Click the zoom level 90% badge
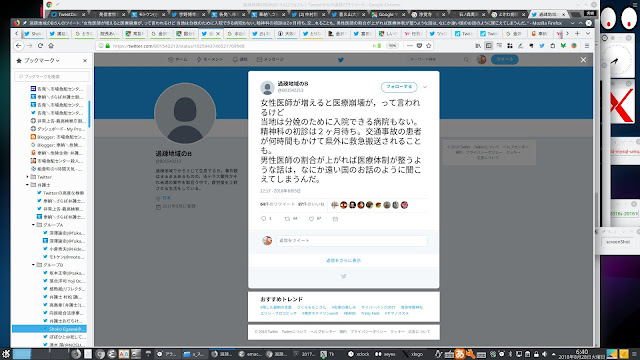 [x=392, y=46]
